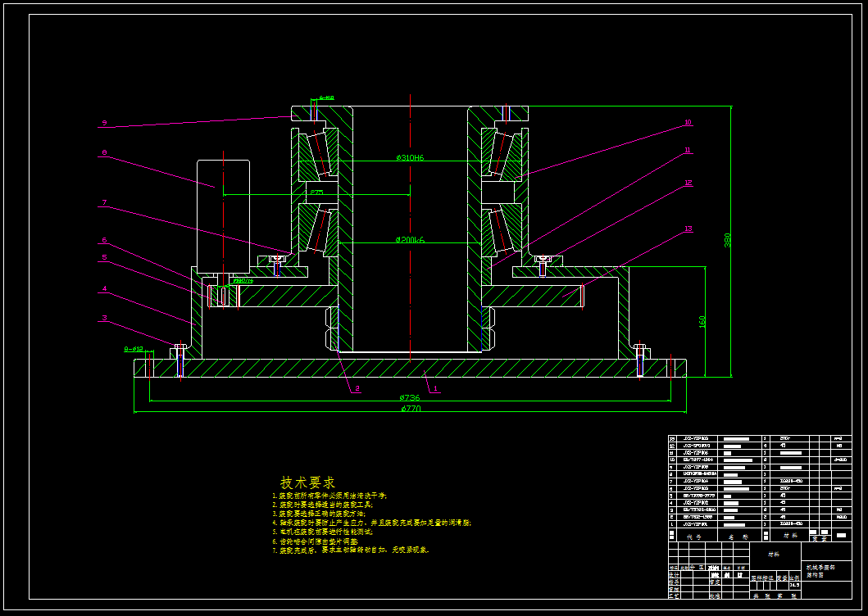Screen dimensions: 868x616
Task: Click technical requirement line 1 text
Action: (x=329, y=496)
